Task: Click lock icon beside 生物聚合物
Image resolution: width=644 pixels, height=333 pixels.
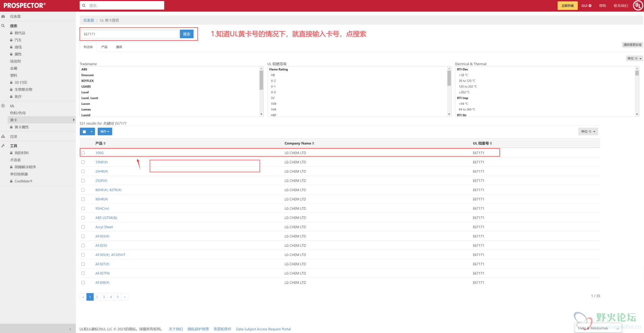Action: pos(11,89)
